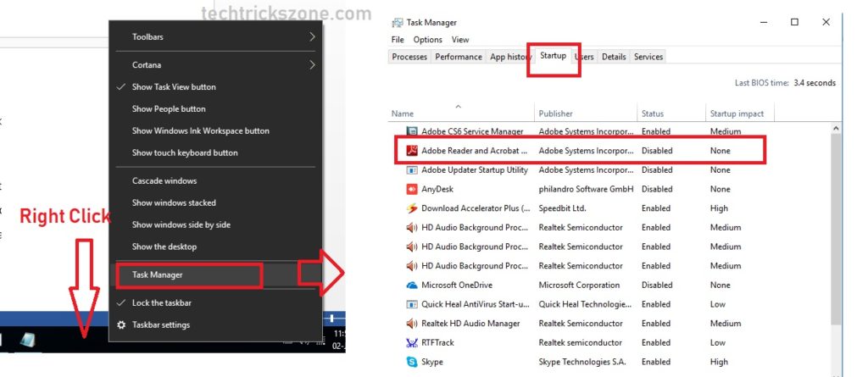Expand the Cortana submenu arrow
Image resolution: width=868 pixels, height=377 pixels.
[x=312, y=64]
